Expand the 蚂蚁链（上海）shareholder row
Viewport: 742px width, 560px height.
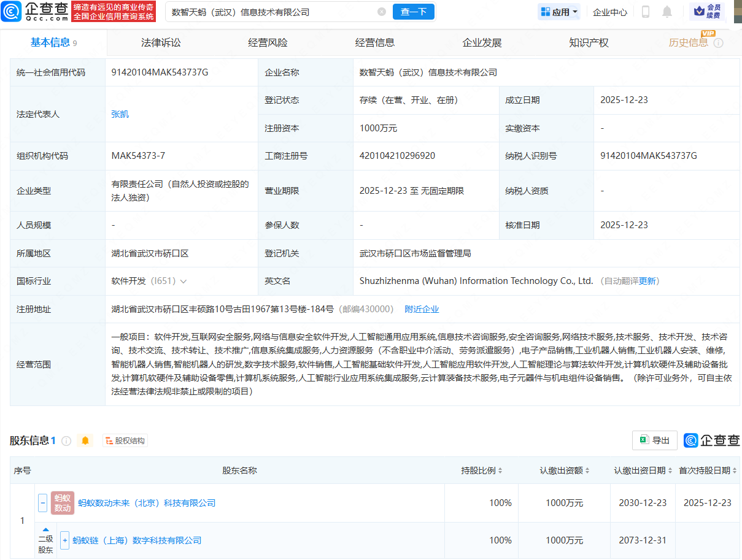(x=65, y=540)
